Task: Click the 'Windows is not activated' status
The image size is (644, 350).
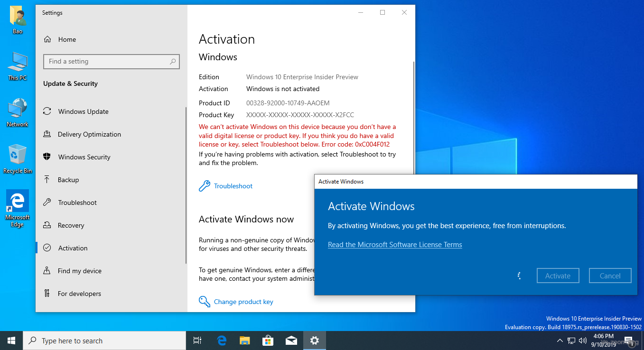Action: pos(283,89)
